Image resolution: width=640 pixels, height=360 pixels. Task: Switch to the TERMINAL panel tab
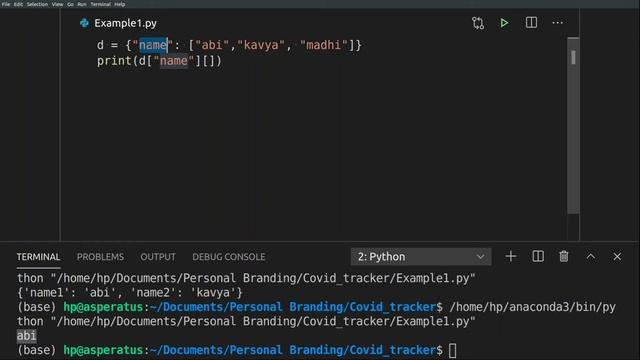(x=38, y=257)
